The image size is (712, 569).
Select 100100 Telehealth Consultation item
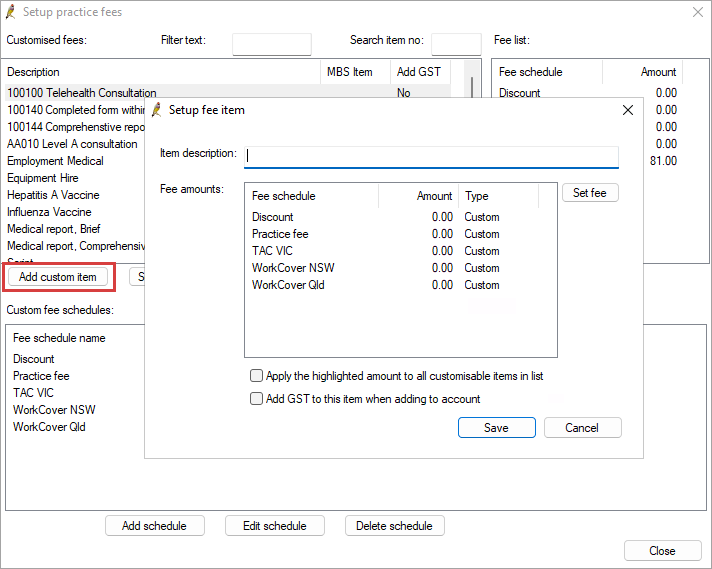click(227, 93)
